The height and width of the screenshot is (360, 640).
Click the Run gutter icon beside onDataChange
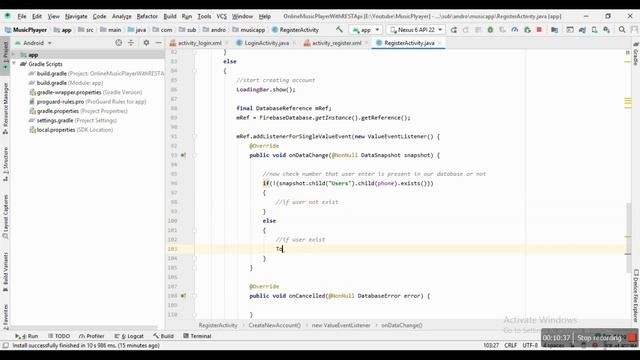coord(183,155)
